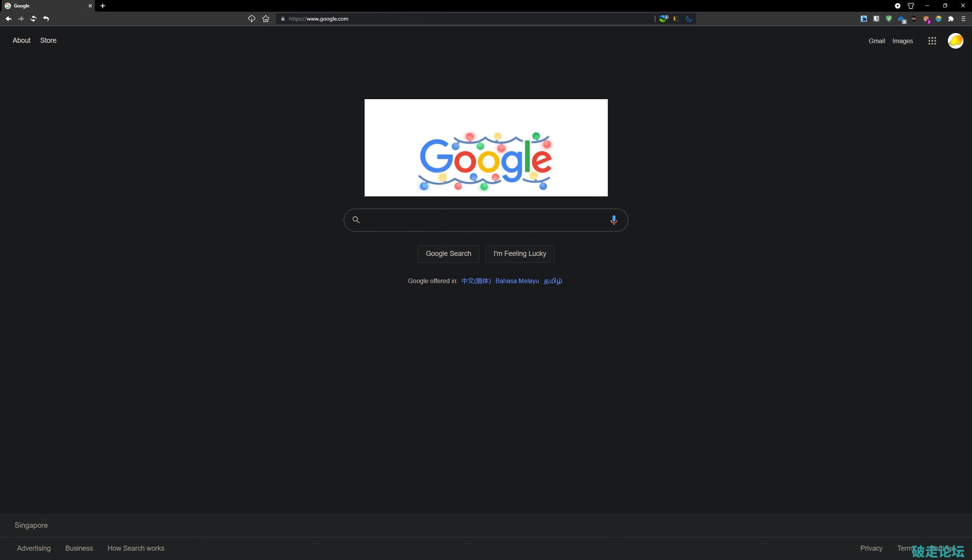Click the cloud download icon in toolbar
Image resolution: width=972 pixels, height=560 pixels.
[252, 19]
